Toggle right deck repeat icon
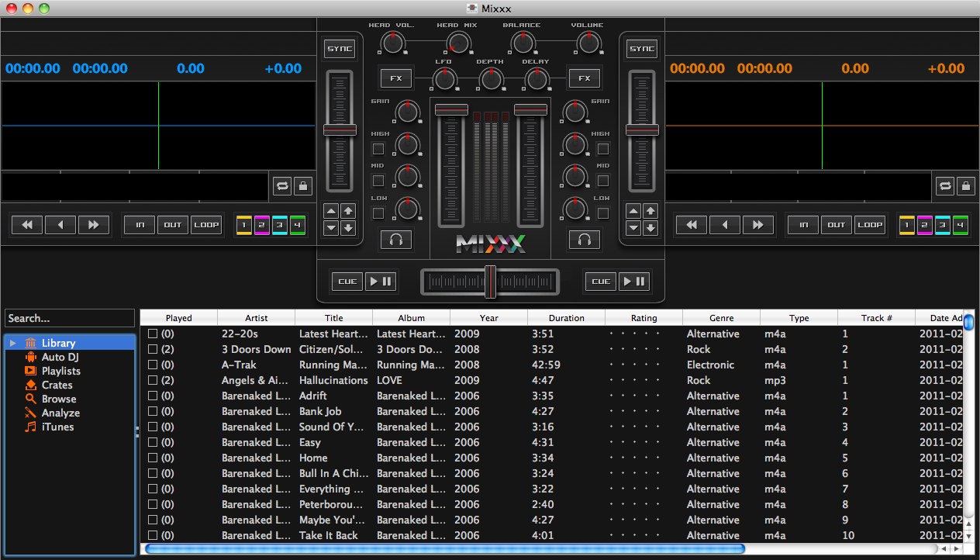Screen dimensions: 980x560 (x=946, y=186)
